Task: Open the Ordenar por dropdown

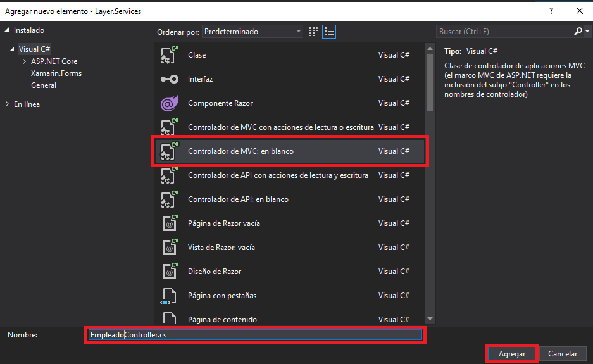Action: 253,32
